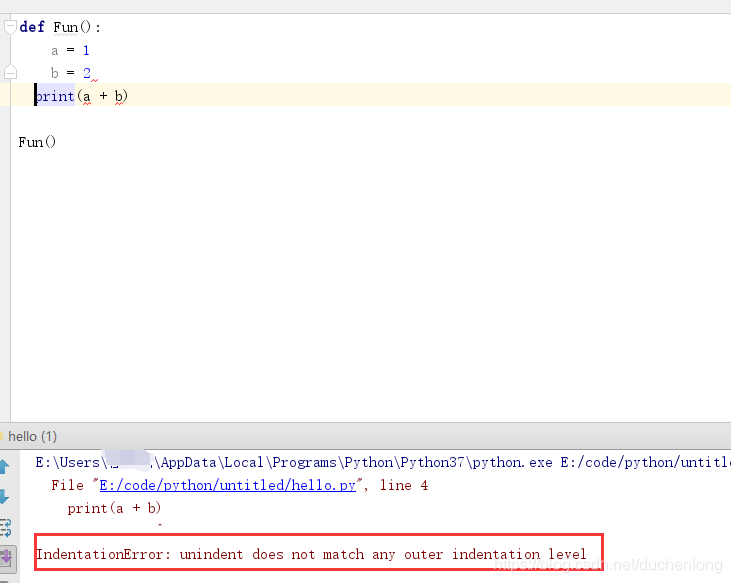Open the hello.py file link in traceback
This screenshot has width=731, height=583.
click(x=228, y=485)
